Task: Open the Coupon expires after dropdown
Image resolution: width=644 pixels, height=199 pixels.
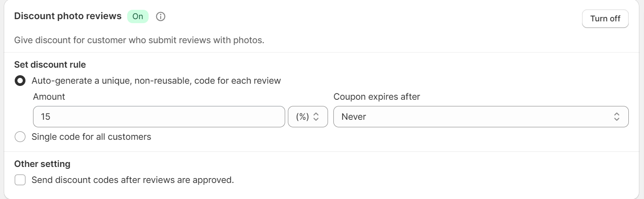Action: [x=481, y=117]
